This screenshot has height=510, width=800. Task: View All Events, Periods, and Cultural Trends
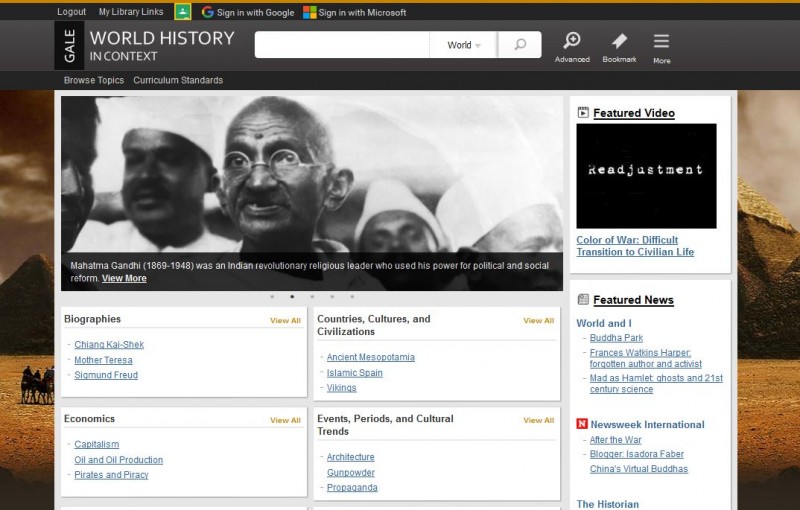pos(539,420)
